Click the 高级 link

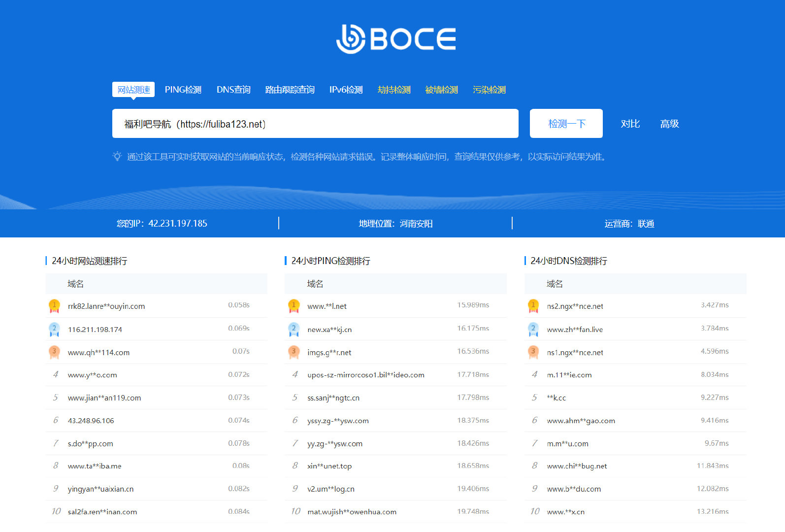pos(670,124)
